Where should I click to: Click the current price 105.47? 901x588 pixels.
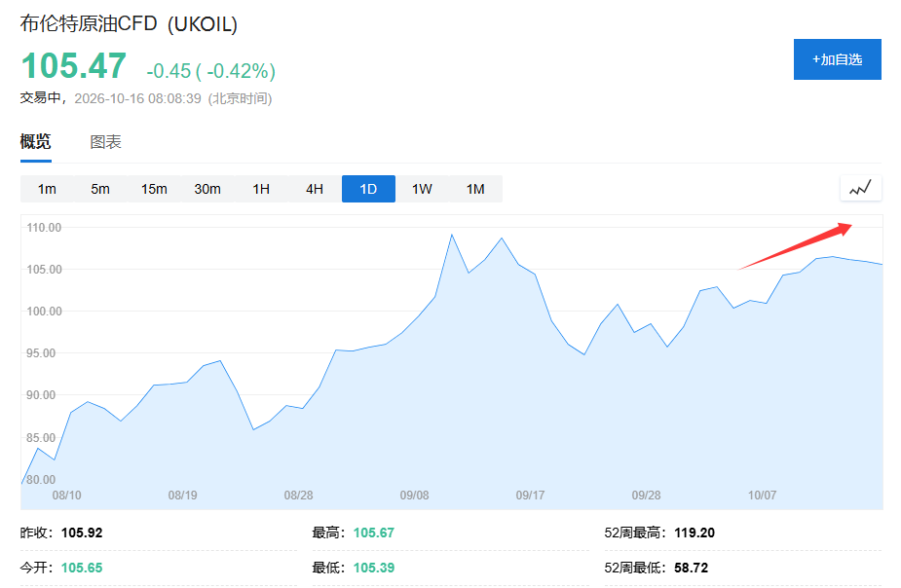pos(74,65)
